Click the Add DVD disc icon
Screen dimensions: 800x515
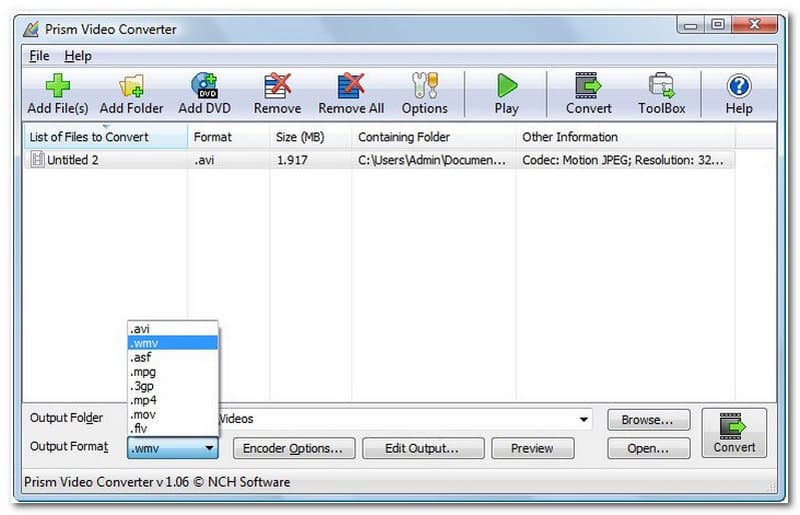204,85
